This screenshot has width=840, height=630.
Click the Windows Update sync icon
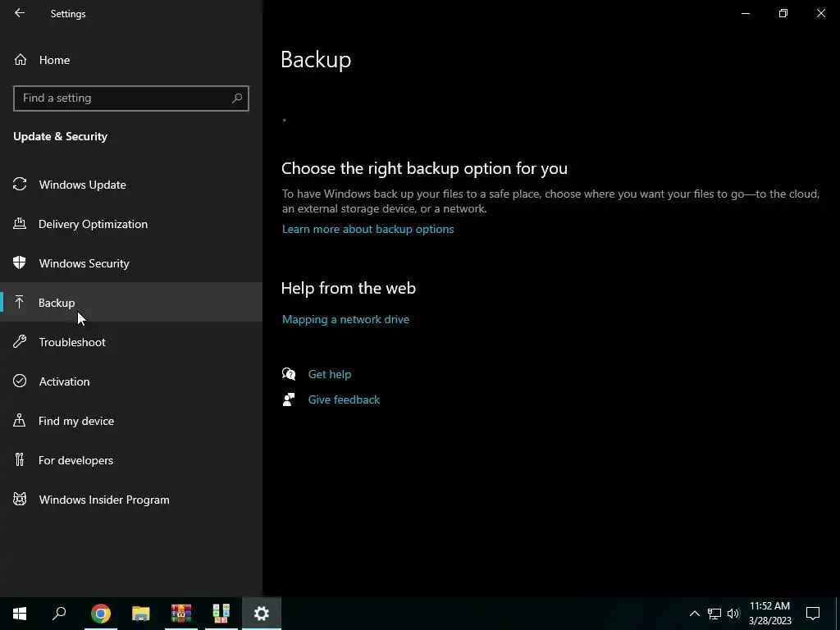click(20, 185)
